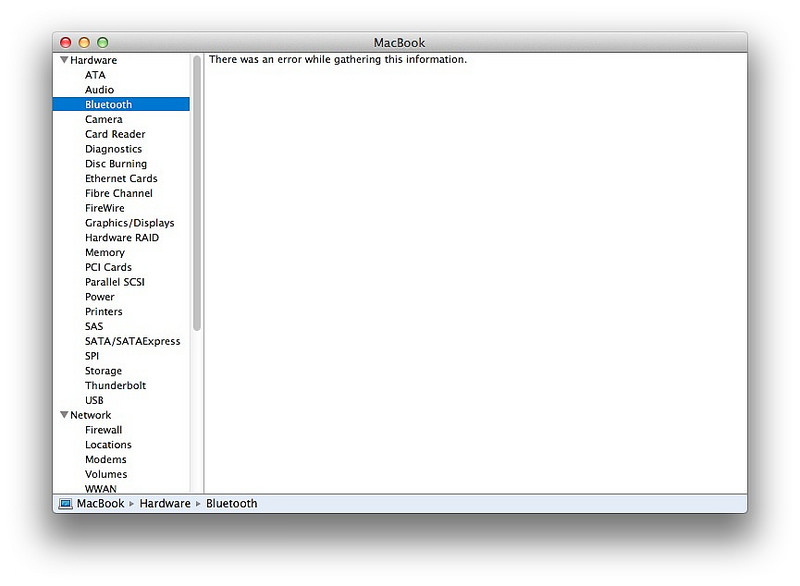
Task: Click the MacBook computer icon in path bar
Action: click(x=65, y=504)
